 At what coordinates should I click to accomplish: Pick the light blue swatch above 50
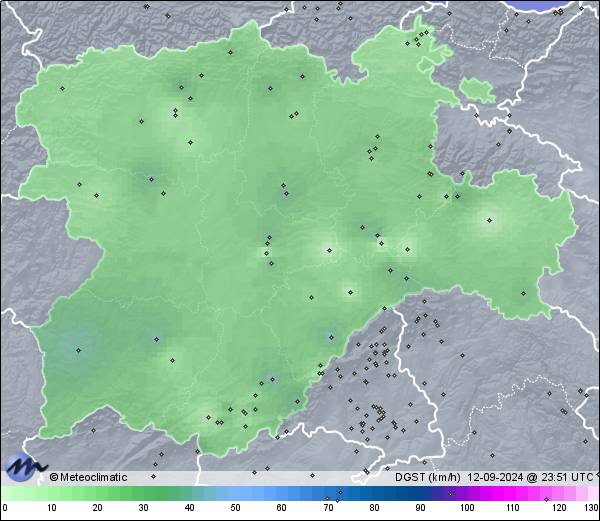click(x=236, y=493)
